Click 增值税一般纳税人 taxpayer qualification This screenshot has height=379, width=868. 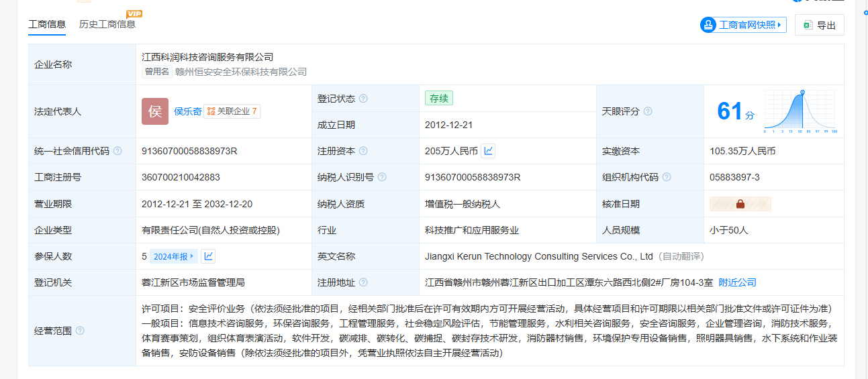click(463, 204)
